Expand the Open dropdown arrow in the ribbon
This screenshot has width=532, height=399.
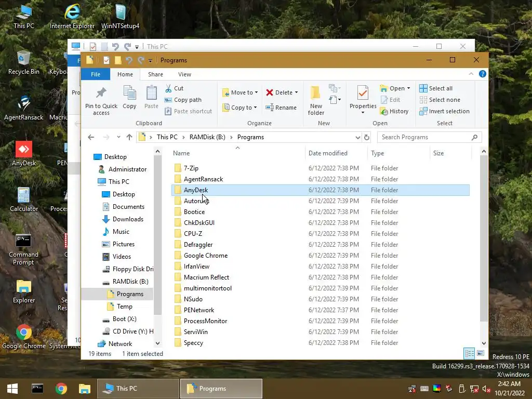[x=408, y=88]
